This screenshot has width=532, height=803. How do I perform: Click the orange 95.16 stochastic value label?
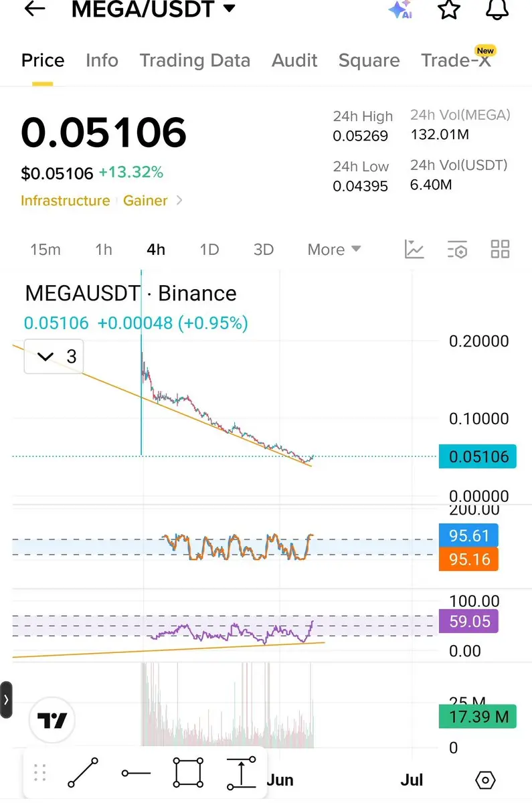click(x=469, y=559)
